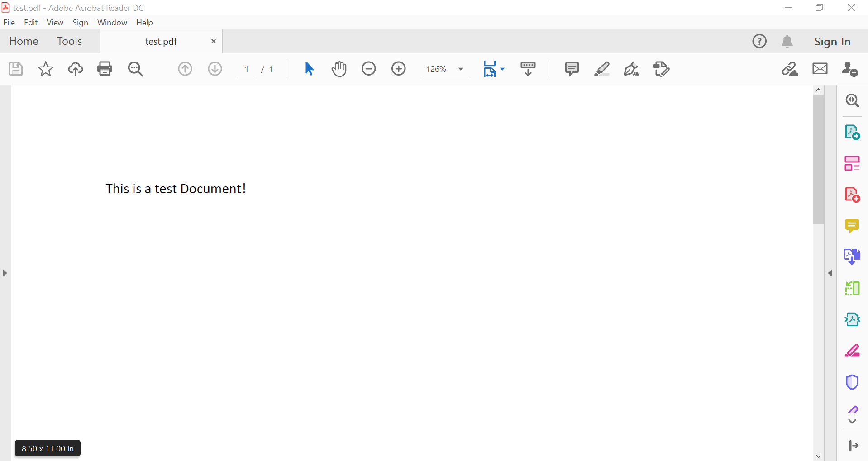868x461 pixels.
Task: Share a link to the file
Action: pyautogui.click(x=790, y=69)
